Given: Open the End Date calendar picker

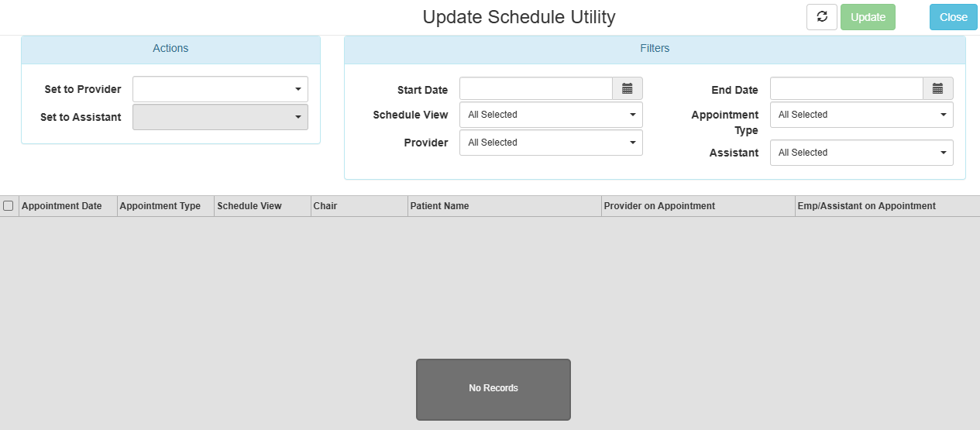Looking at the screenshot, I should click(x=938, y=89).
